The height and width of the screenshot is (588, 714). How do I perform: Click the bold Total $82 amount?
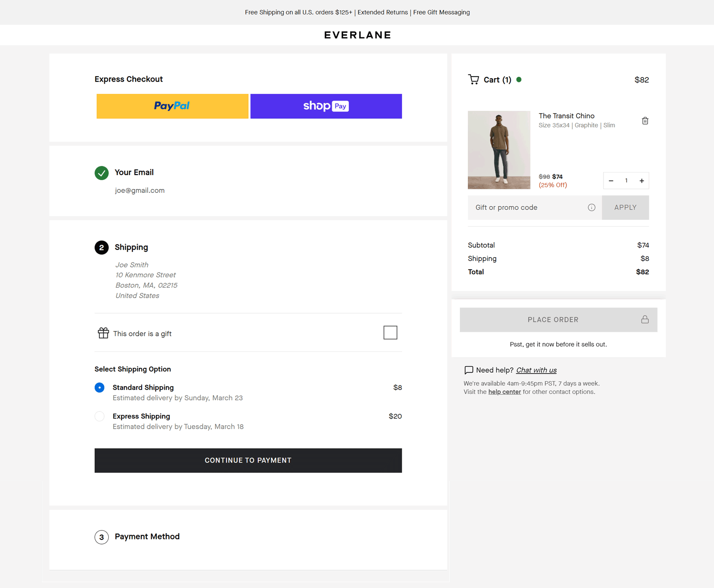[x=643, y=272]
